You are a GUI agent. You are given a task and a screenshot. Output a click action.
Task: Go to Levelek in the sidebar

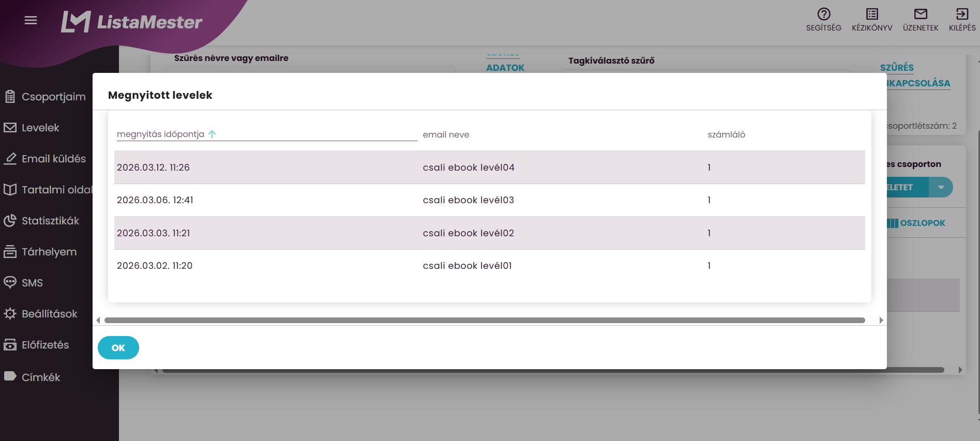click(x=40, y=128)
